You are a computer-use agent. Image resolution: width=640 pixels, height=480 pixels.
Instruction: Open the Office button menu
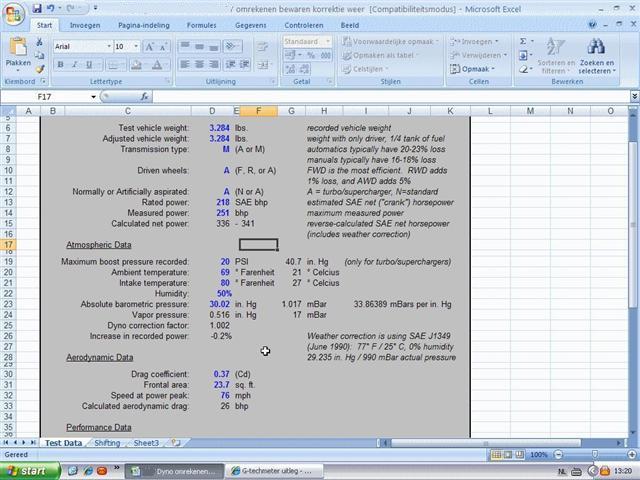point(13,15)
